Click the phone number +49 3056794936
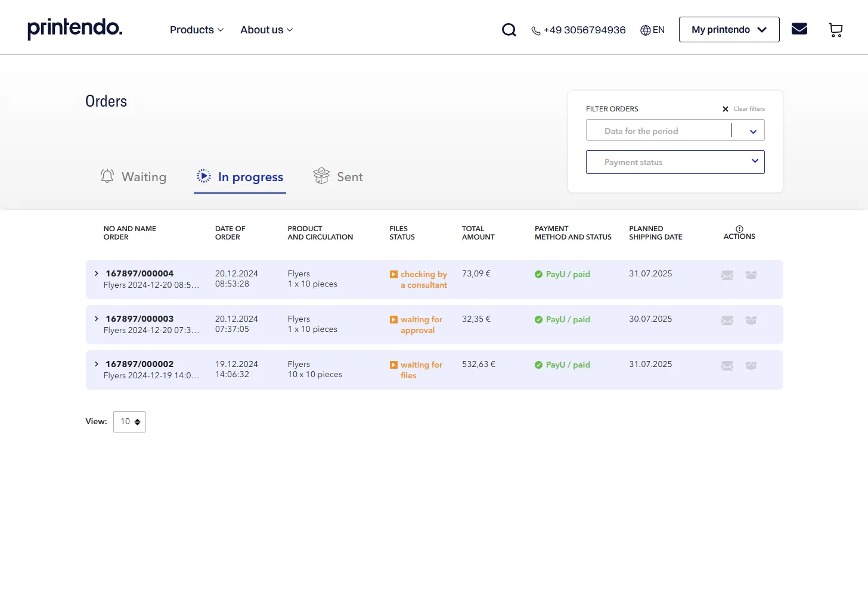 click(578, 30)
